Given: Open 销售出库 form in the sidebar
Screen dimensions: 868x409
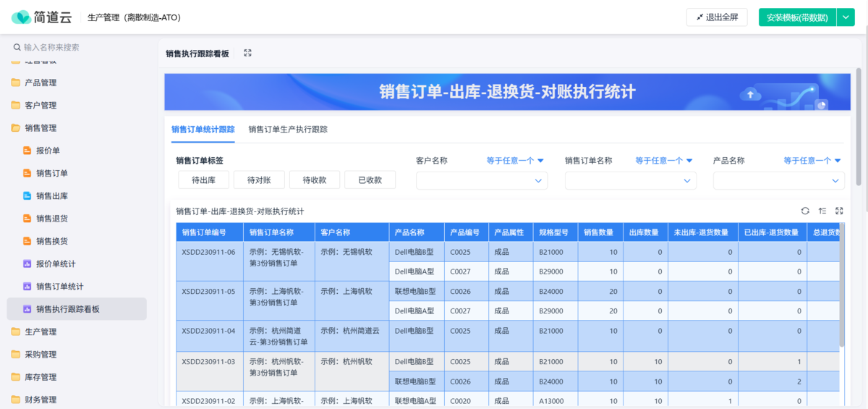Looking at the screenshot, I should 52,195.
